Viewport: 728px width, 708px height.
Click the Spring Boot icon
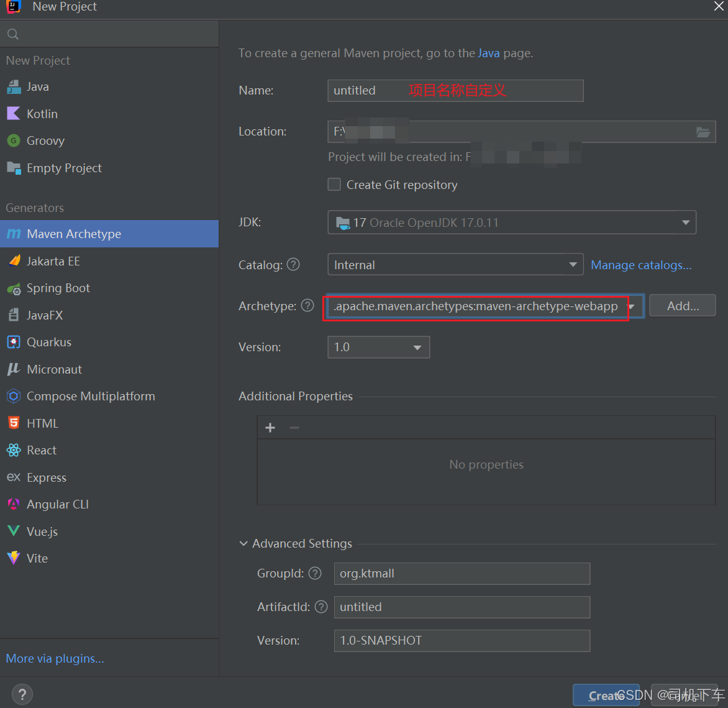14,288
